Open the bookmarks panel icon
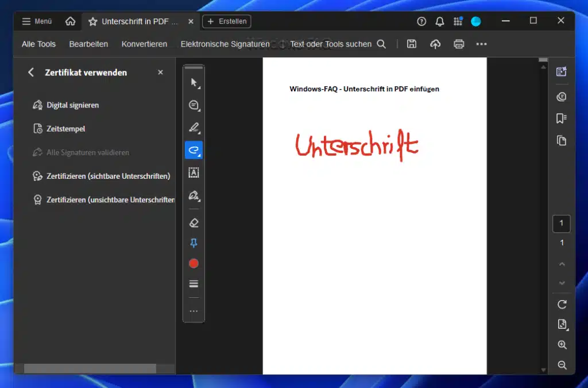The height and width of the screenshot is (388, 588). (x=562, y=118)
